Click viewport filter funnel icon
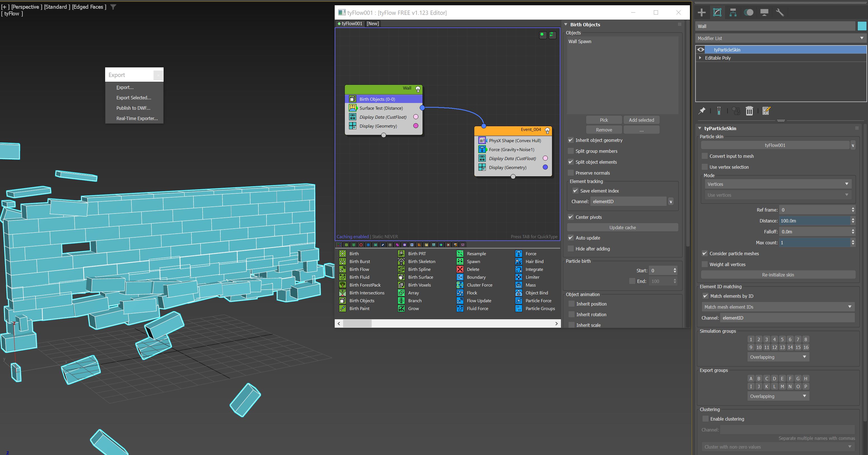Image resolution: width=868 pixels, height=455 pixels. pos(113,7)
